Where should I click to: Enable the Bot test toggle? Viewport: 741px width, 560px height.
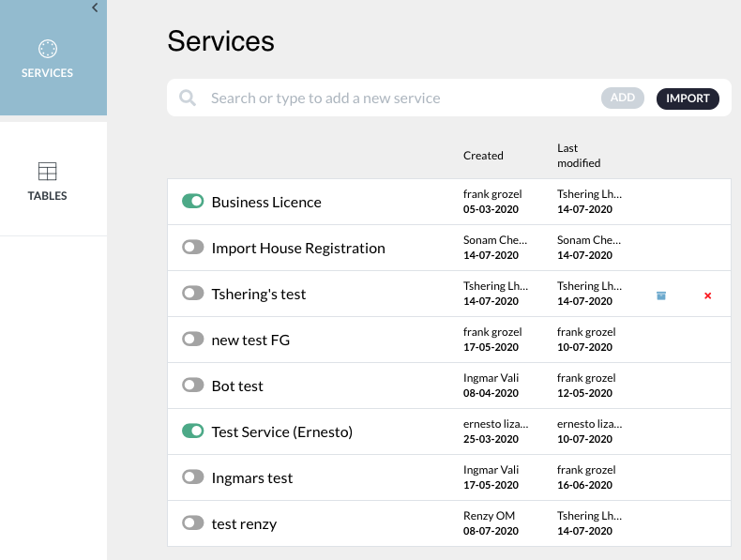[193, 386]
